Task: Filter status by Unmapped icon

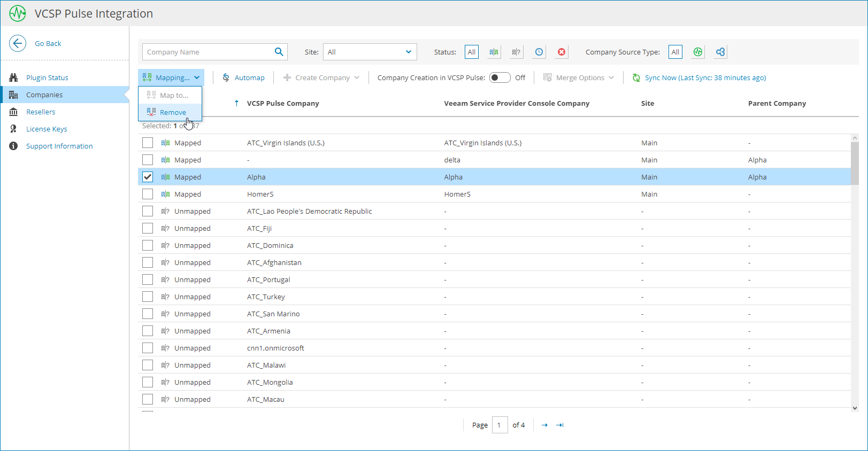Action: 516,52
